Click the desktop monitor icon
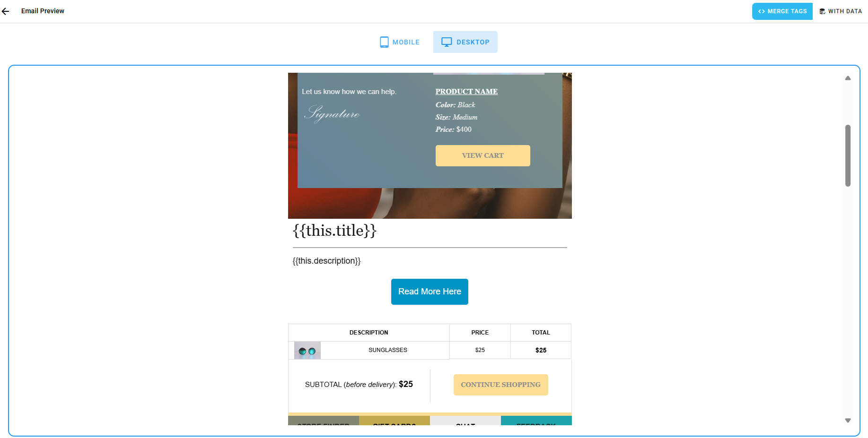This screenshot has height=438, width=868. 447,42
